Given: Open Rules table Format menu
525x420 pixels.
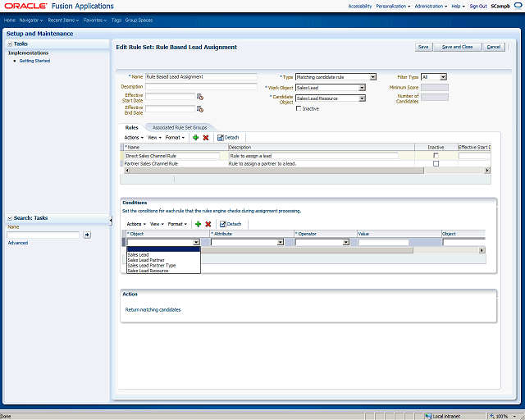Looking at the screenshot, I should 175,137.
